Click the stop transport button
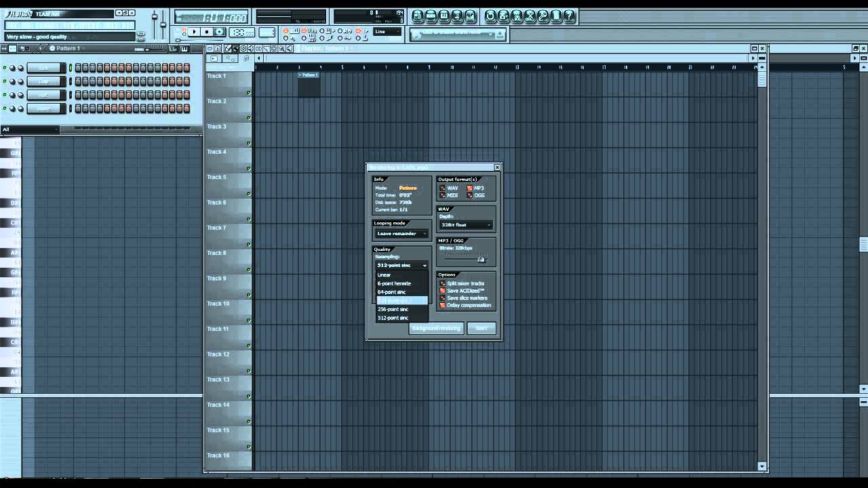The width and height of the screenshot is (868, 488). coord(207,32)
